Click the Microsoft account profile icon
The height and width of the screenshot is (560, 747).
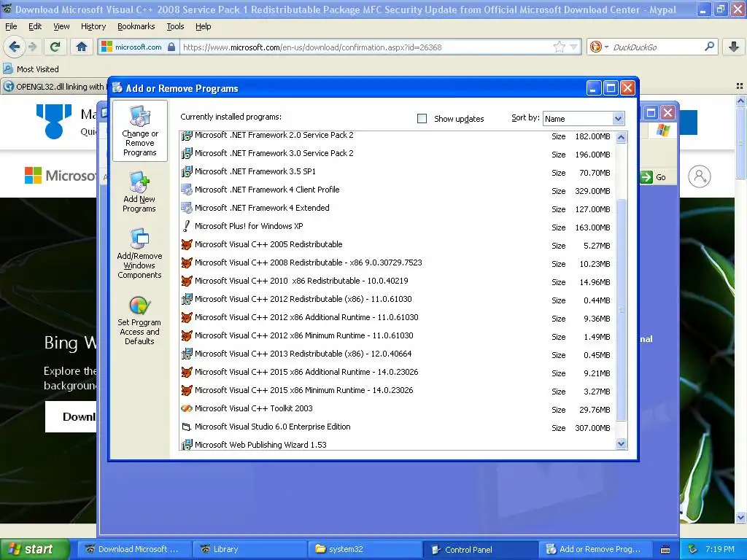coord(699,176)
